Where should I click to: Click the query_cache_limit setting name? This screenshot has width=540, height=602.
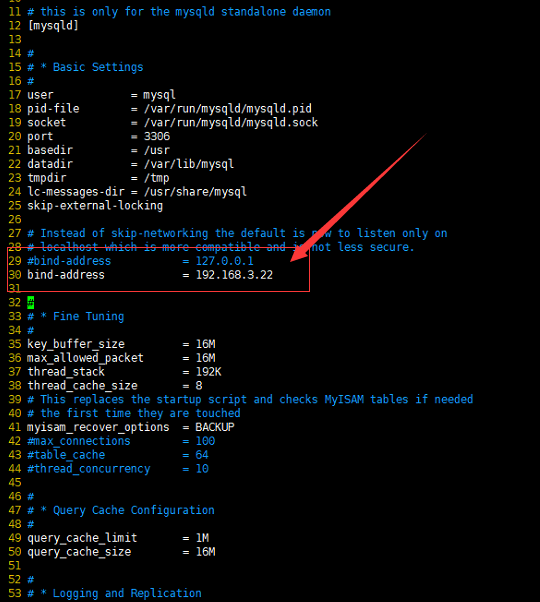(82, 538)
